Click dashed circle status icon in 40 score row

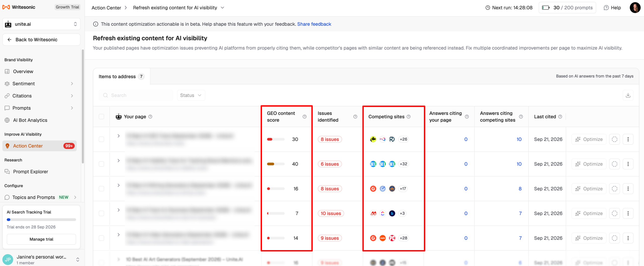(614, 164)
